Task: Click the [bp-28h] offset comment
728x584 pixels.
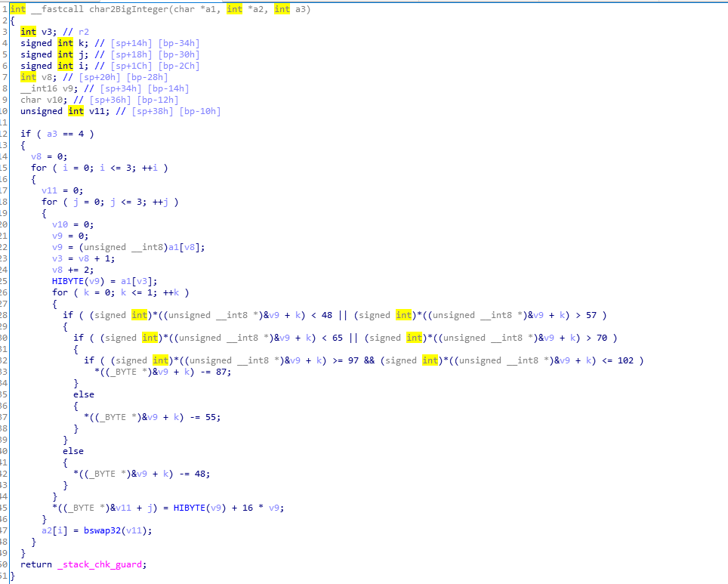Action: click(x=147, y=77)
